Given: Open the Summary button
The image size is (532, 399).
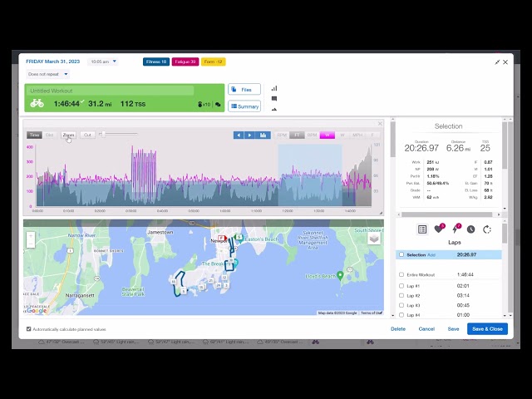Looking at the screenshot, I should [244, 106].
